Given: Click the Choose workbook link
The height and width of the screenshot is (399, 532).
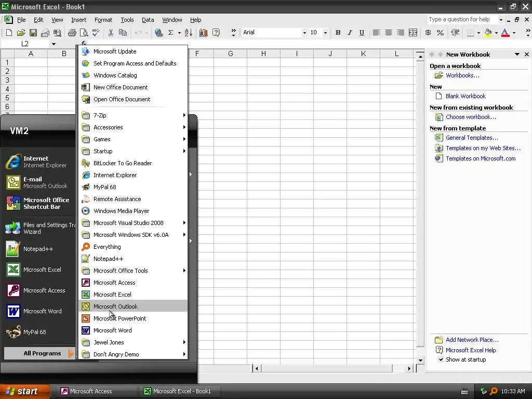Looking at the screenshot, I should tap(471, 117).
